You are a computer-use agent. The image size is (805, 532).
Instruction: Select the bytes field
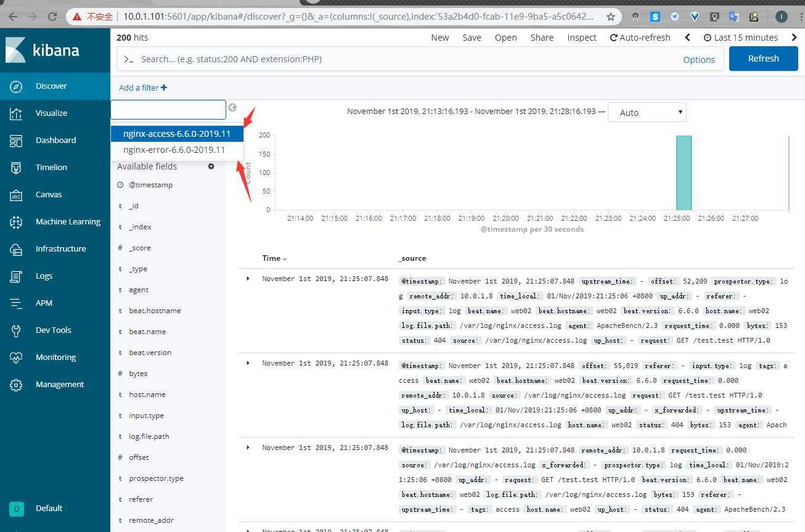(x=138, y=374)
